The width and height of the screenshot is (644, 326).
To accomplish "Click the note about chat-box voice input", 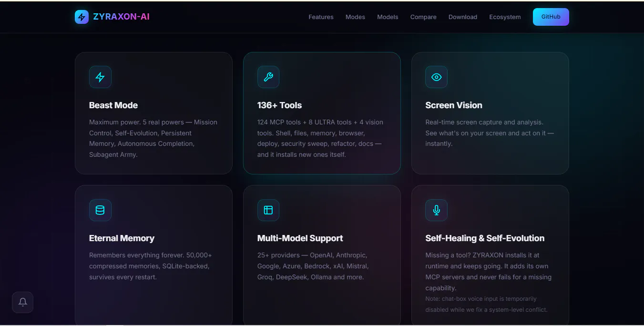I will (x=486, y=304).
